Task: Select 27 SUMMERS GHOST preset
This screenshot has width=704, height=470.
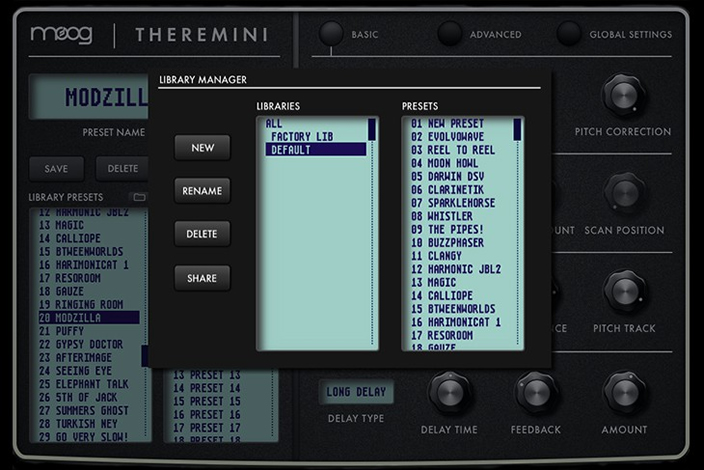Action: click(89, 411)
